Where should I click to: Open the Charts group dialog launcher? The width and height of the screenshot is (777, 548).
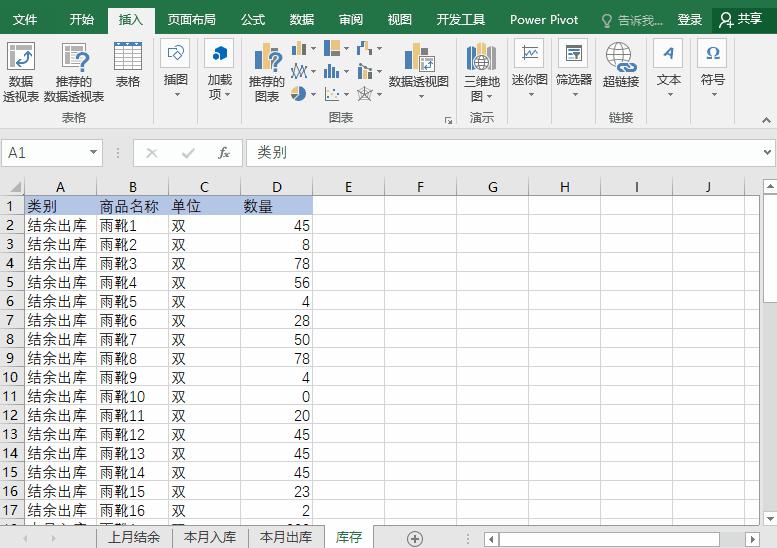[448, 120]
